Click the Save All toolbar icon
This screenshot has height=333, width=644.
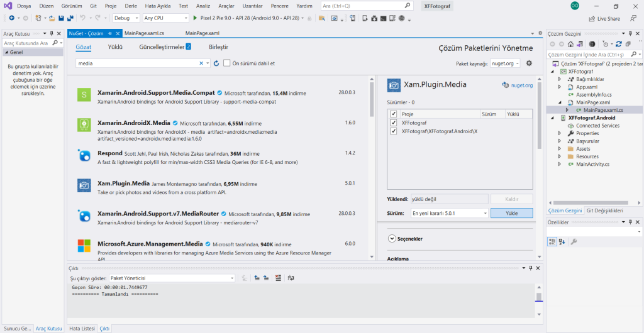[x=69, y=18]
